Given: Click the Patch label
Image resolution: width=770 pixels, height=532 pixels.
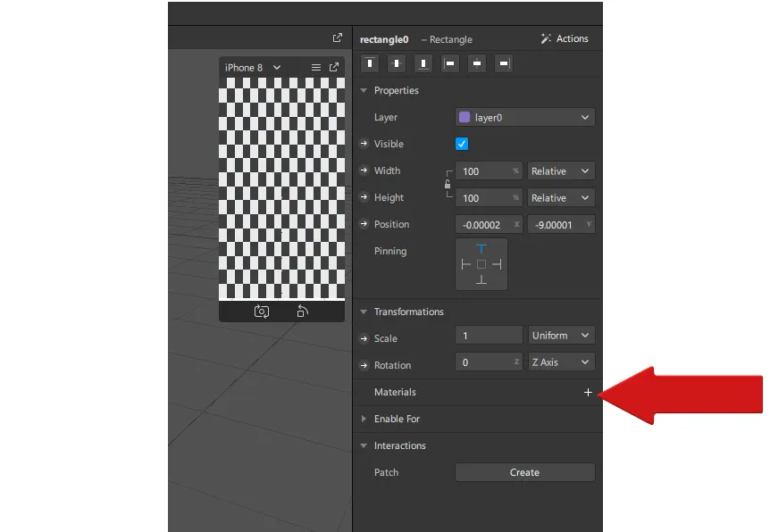Looking at the screenshot, I should click(387, 472).
